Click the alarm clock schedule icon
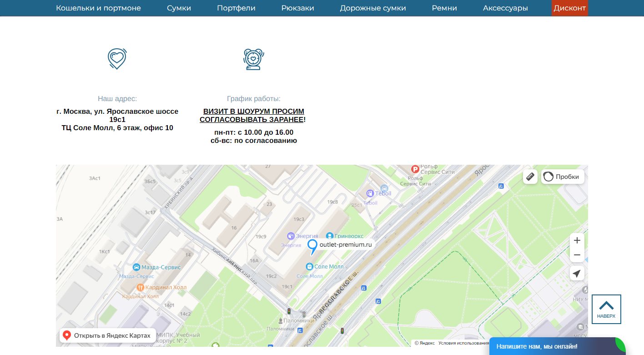 tap(253, 59)
